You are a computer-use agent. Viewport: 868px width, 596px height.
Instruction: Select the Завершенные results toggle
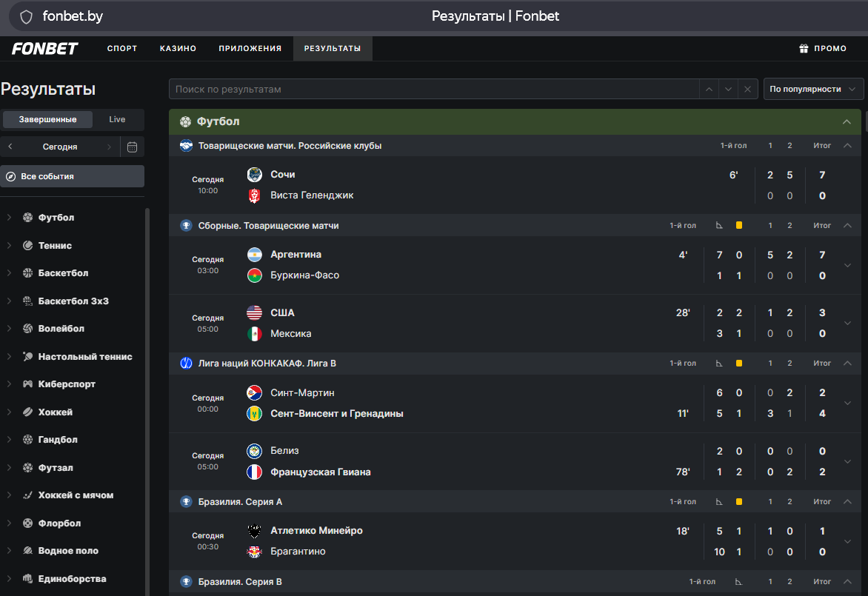coord(47,119)
